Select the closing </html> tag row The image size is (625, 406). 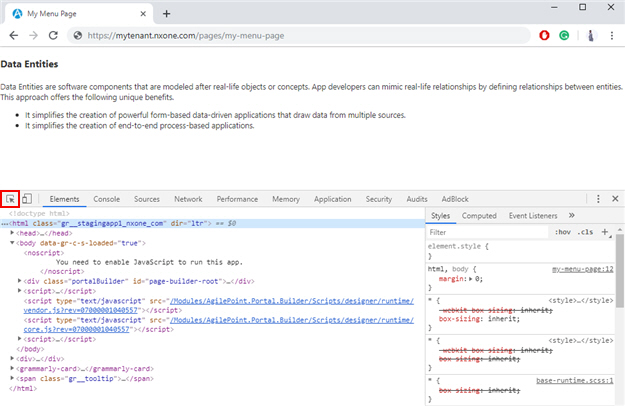23,388
